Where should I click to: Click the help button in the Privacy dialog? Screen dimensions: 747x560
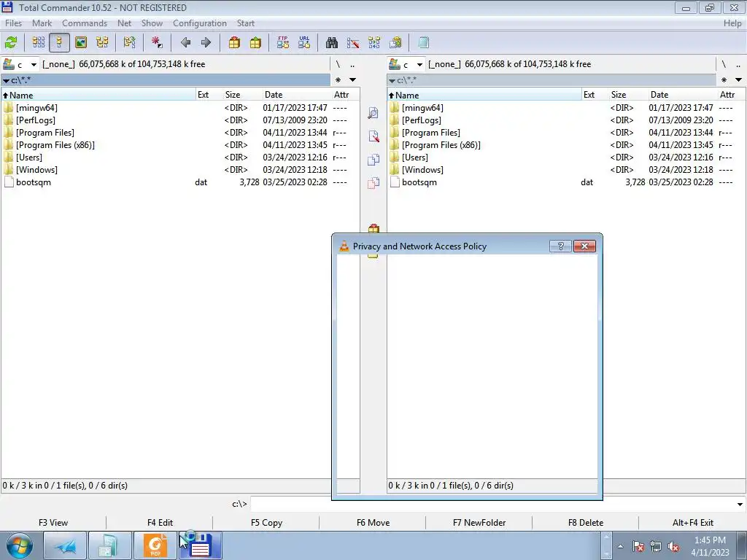click(x=560, y=246)
